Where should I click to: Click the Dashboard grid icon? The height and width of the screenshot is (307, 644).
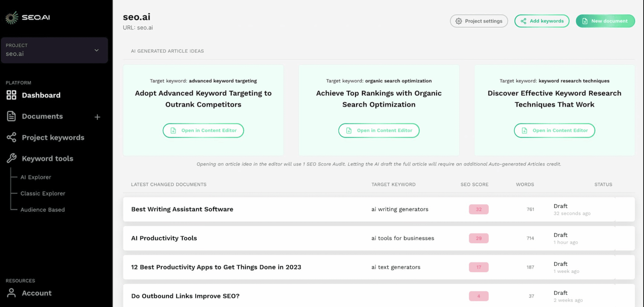(x=11, y=95)
